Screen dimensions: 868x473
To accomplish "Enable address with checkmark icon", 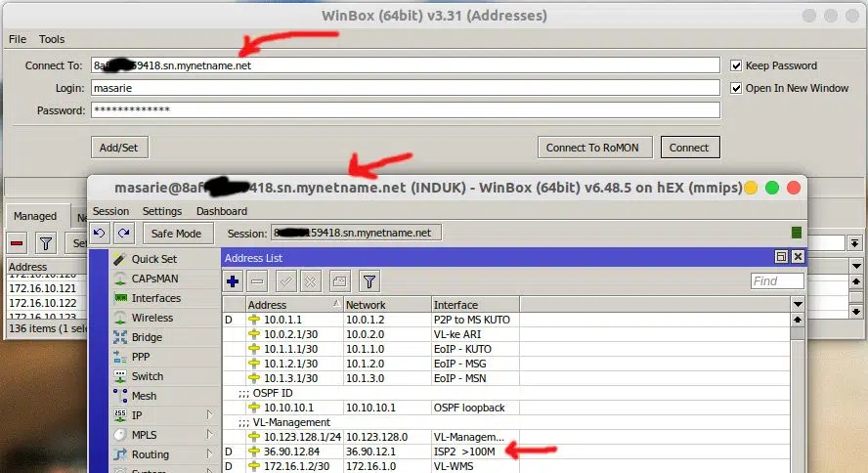I will (285, 281).
